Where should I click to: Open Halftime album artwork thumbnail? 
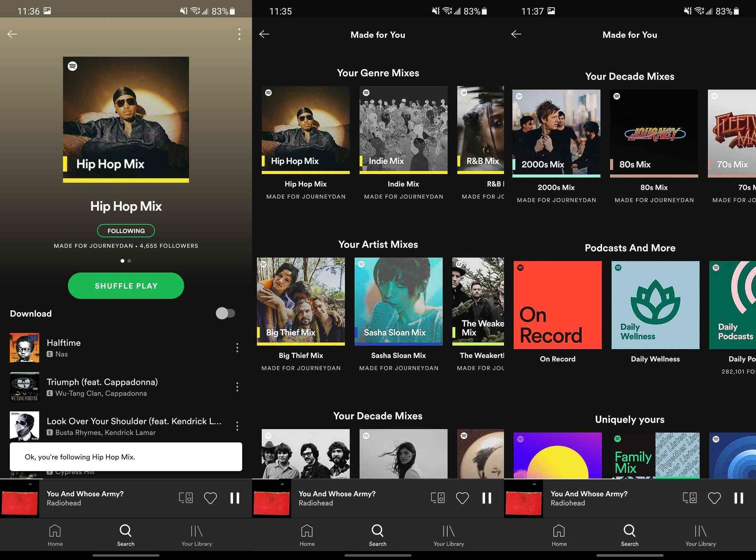coord(24,348)
